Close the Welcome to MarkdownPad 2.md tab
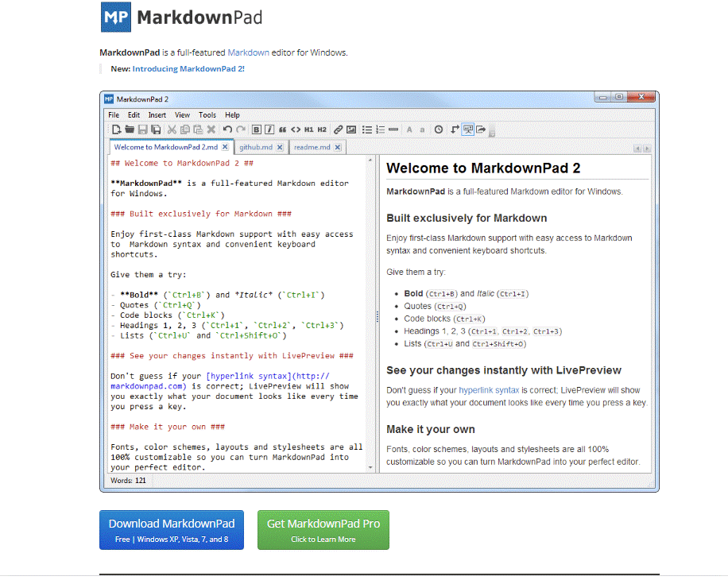The width and height of the screenshot is (728, 584). [x=225, y=147]
